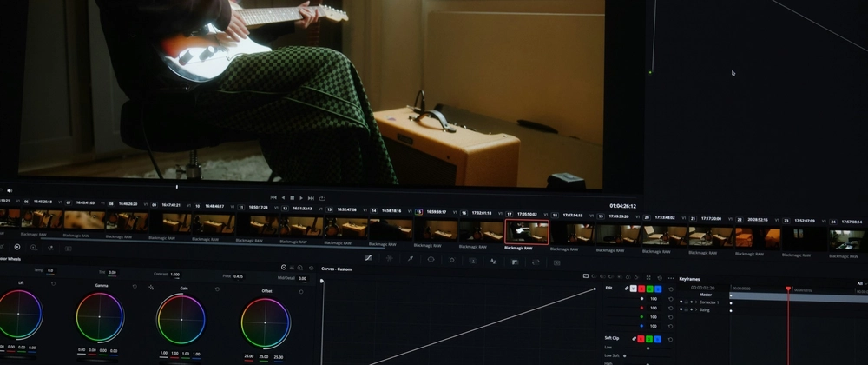Image resolution: width=868 pixels, height=365 pixels.
Task: Click viewer timecode 01:04:26:12
Action: coord(622,206)
